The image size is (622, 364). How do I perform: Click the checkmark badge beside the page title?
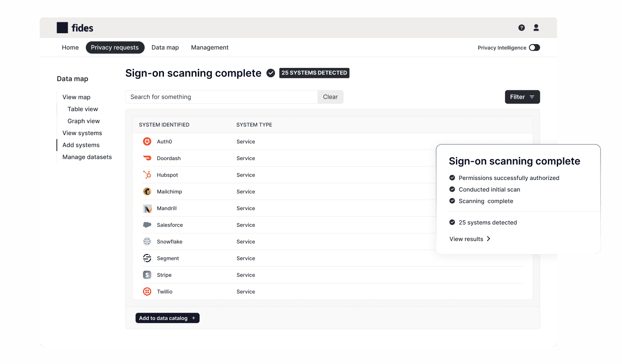pyautogui.click(x=271, y=73)
